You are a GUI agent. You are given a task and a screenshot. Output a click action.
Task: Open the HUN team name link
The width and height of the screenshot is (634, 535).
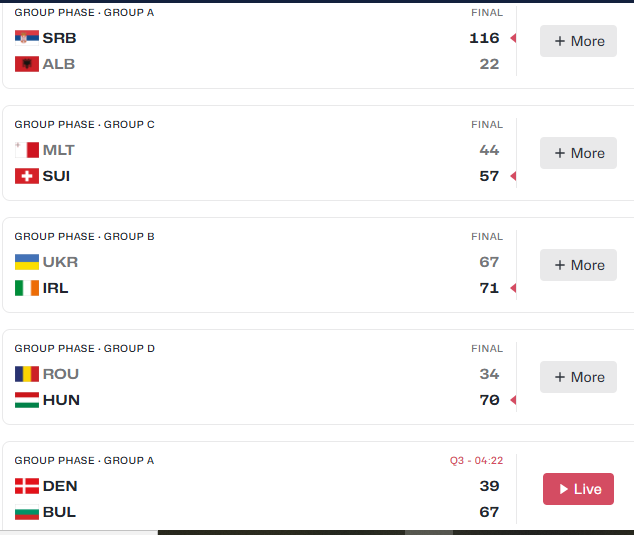(61, 400)
